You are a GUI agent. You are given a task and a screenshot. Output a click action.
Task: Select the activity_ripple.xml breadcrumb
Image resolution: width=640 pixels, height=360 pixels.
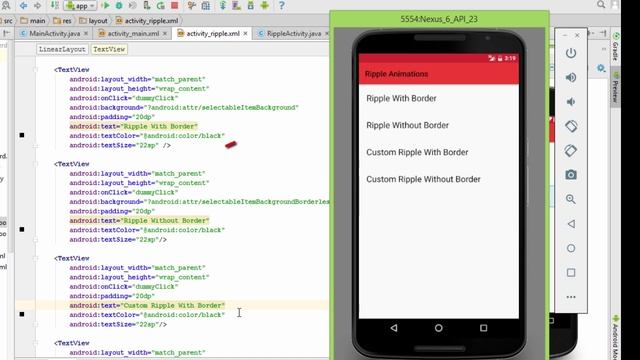(147, 20)
